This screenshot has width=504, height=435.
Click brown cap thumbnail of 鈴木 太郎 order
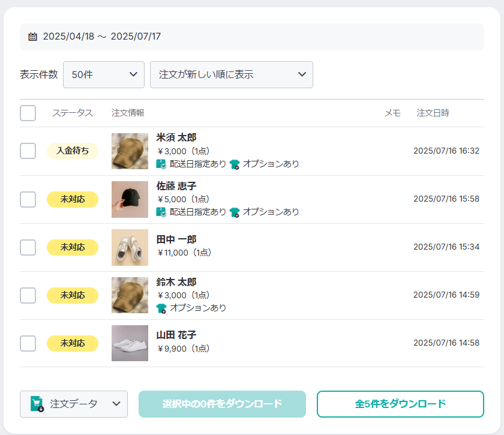(130, 295)
